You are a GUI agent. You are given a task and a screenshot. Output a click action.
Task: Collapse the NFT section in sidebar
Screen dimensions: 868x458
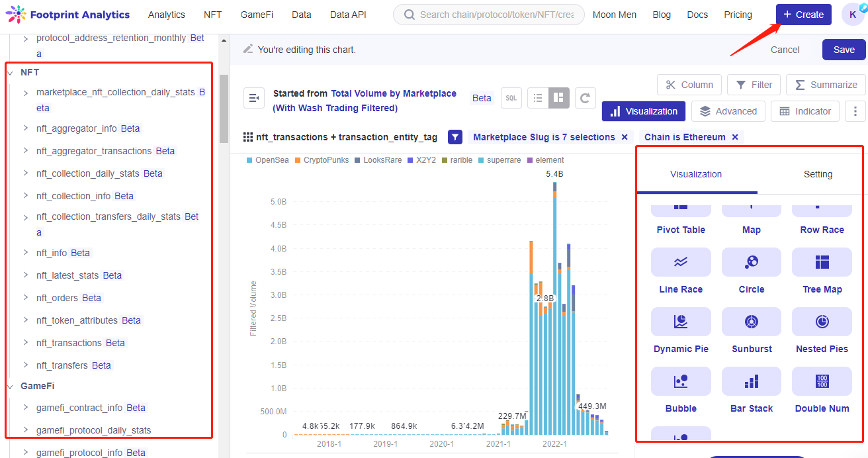tap(12, 71)
